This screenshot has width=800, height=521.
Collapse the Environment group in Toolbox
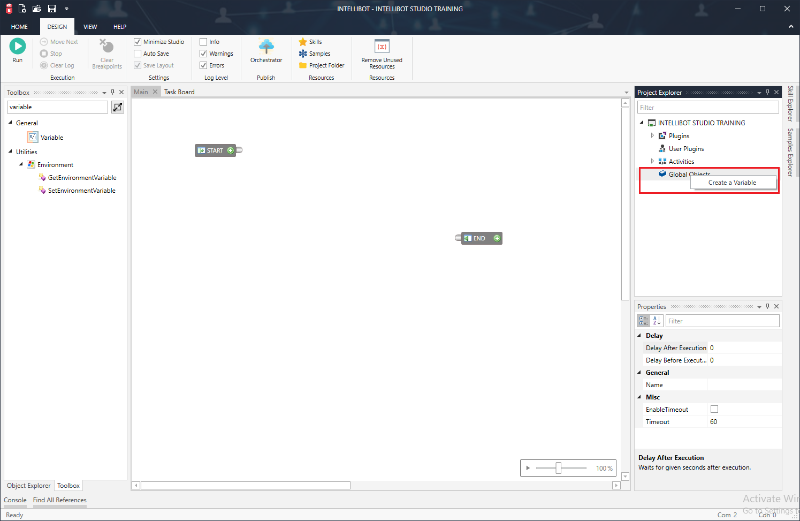[x=21, y=164]
